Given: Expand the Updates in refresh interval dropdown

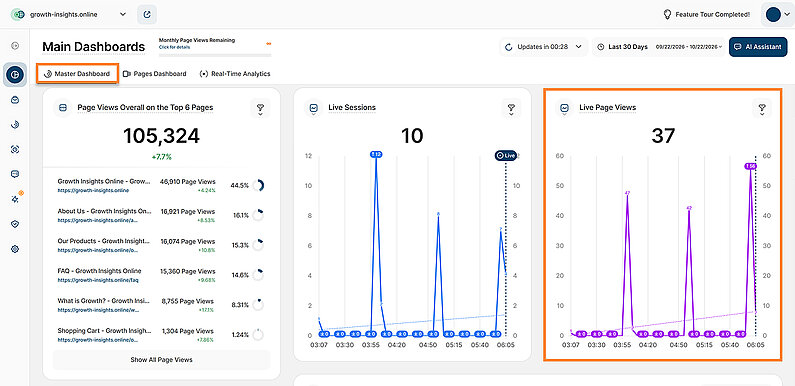Looking at the screenshot, I should pyautogui.click(x=544, y=47).
